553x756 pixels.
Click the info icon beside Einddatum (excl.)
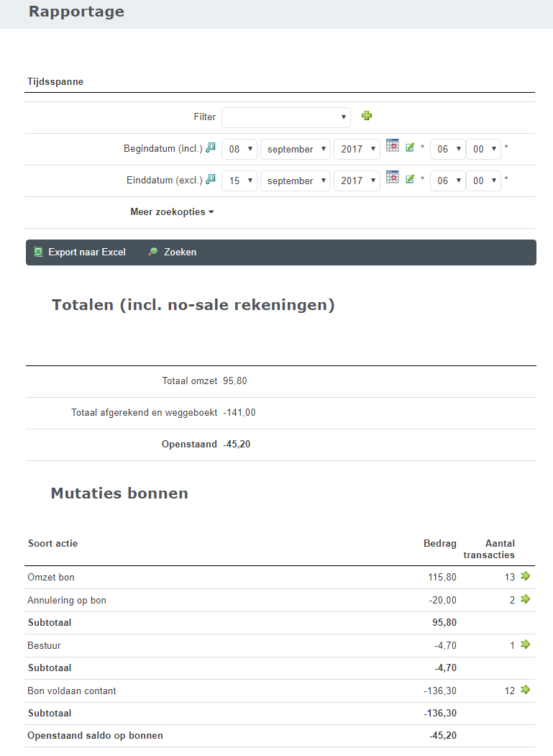coord(210,179)
